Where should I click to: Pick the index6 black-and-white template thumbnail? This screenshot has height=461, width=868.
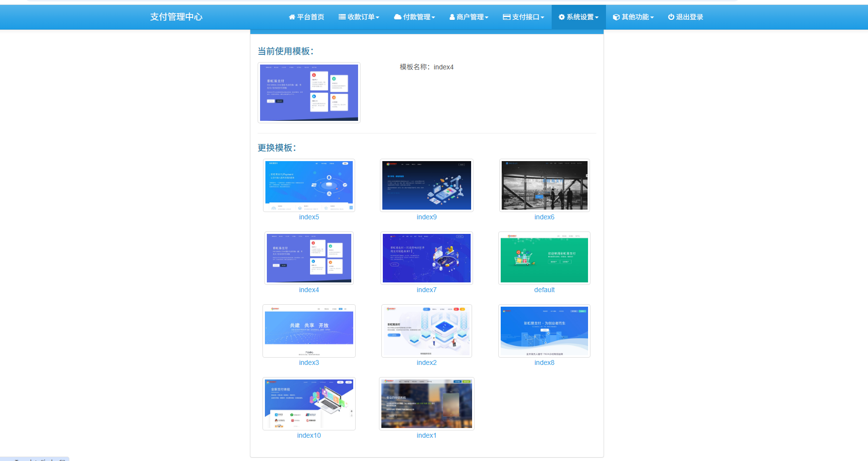[544, 185]
